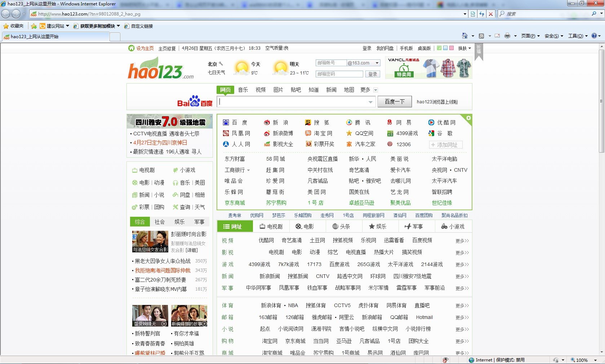Open the 工具(O) tools menu
605x364 pixels.
point(578,36)
